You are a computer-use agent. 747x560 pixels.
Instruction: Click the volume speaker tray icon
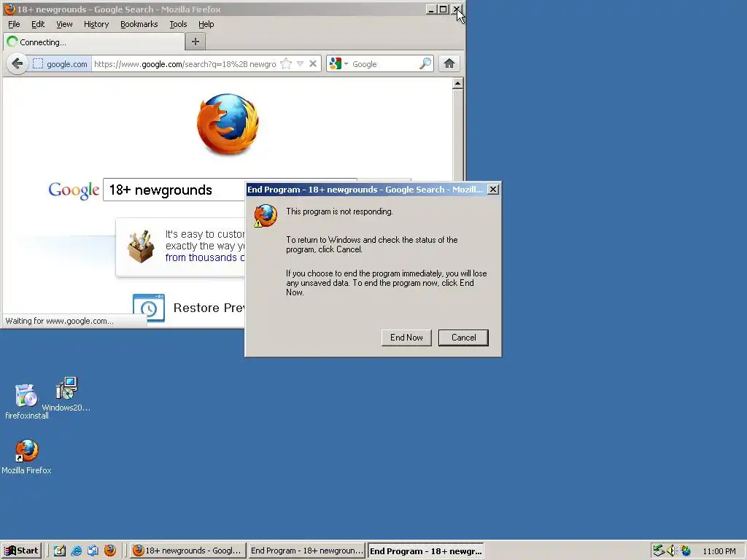coord(672,551)
